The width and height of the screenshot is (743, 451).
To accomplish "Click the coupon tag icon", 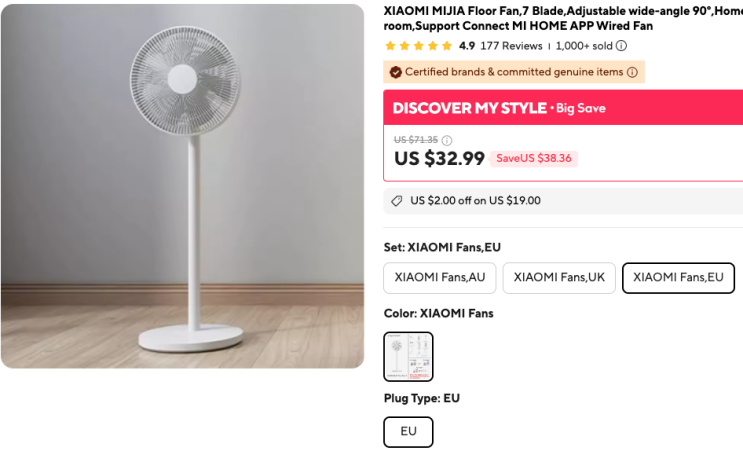I will point(397,201).
